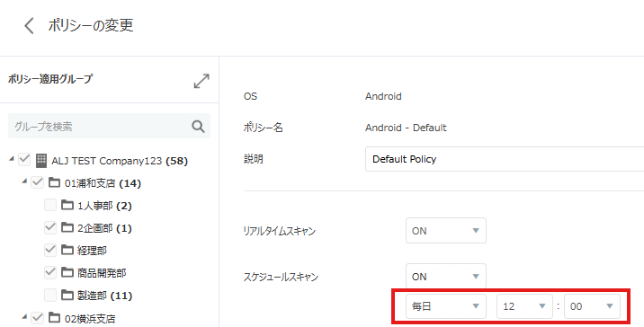Select 01浦和支店 (14) tree row
The image size is (644, 327).
[x=103, y=183]
